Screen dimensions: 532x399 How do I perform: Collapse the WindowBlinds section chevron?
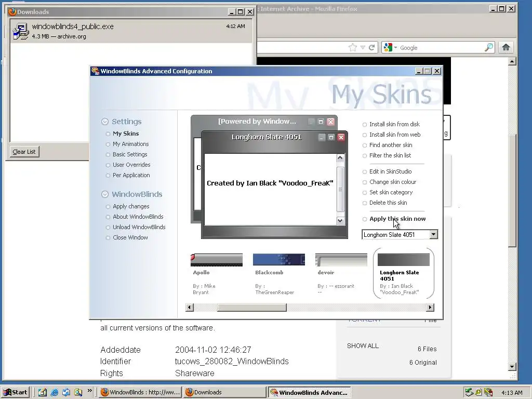(x=105, y=194)
